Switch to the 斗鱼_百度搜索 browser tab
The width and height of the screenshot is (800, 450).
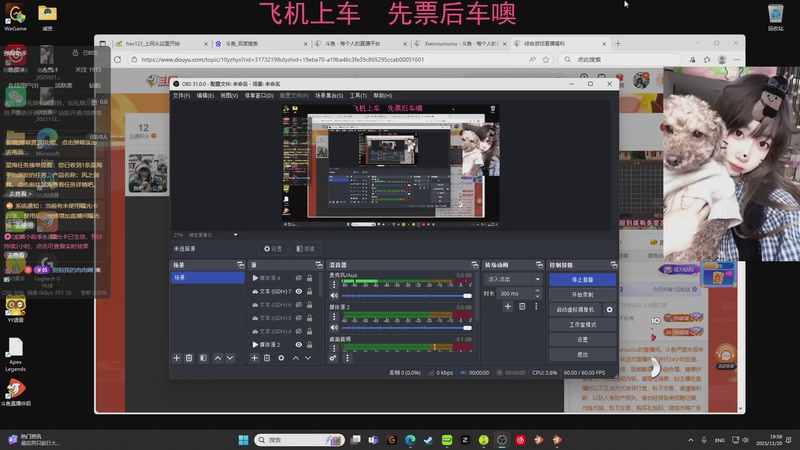point(261,44)
